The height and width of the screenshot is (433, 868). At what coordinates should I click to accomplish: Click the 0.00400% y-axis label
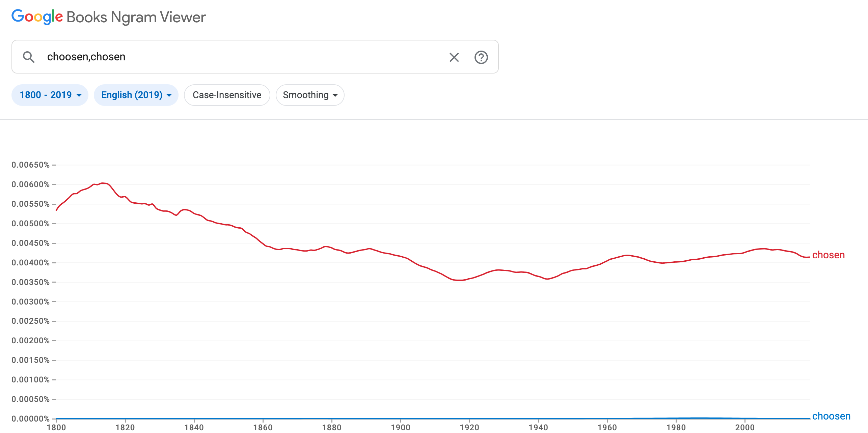(x=31, y=263)
